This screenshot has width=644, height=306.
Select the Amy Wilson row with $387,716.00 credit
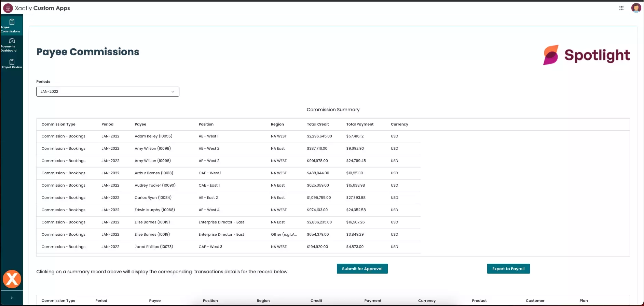228,148
